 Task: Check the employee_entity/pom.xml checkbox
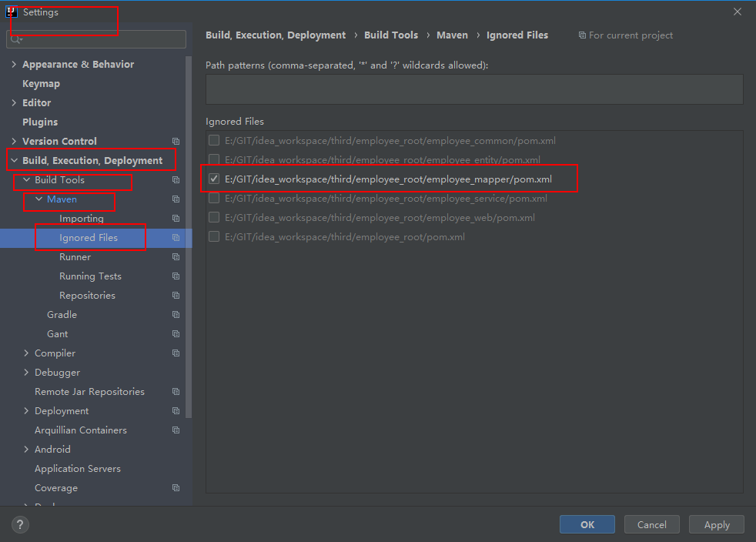coord(214,159)
